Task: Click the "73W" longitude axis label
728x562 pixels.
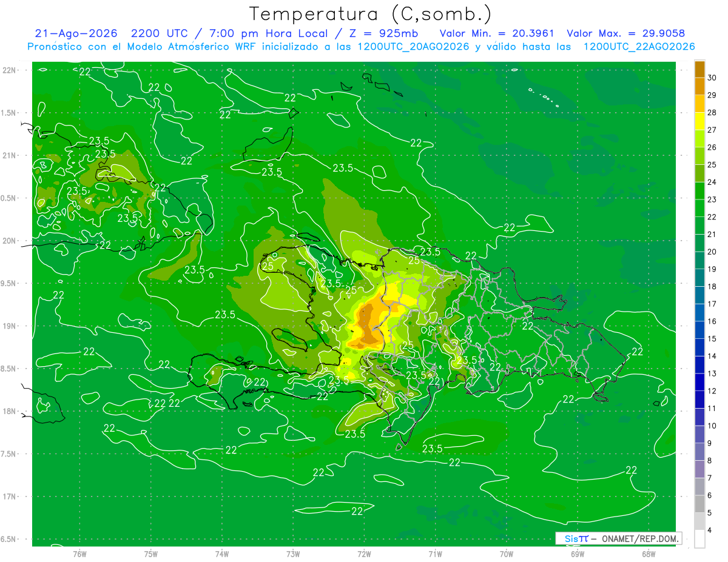Action: (x=293, y=554)
